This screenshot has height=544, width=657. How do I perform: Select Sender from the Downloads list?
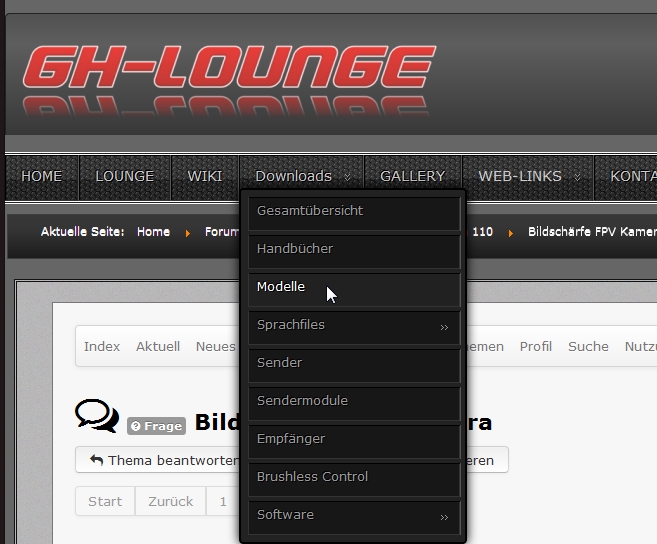click(279, 363)
